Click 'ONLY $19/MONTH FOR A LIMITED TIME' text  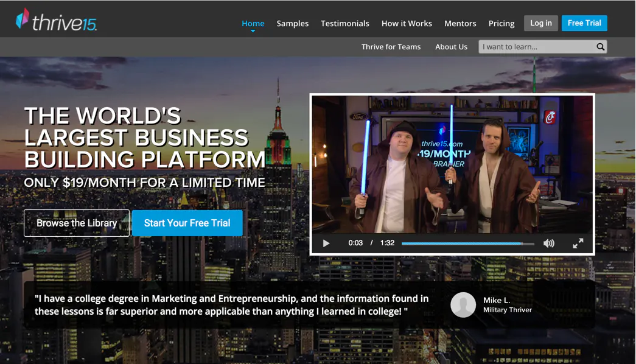pyautogui.click(x=144, y=183)
